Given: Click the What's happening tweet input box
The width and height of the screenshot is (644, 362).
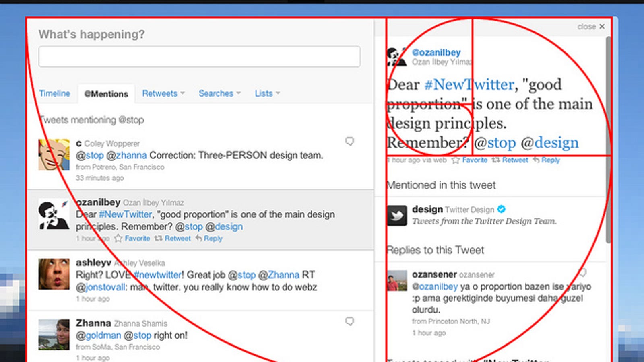Looking at the screenshot, I should coord(199,56).
